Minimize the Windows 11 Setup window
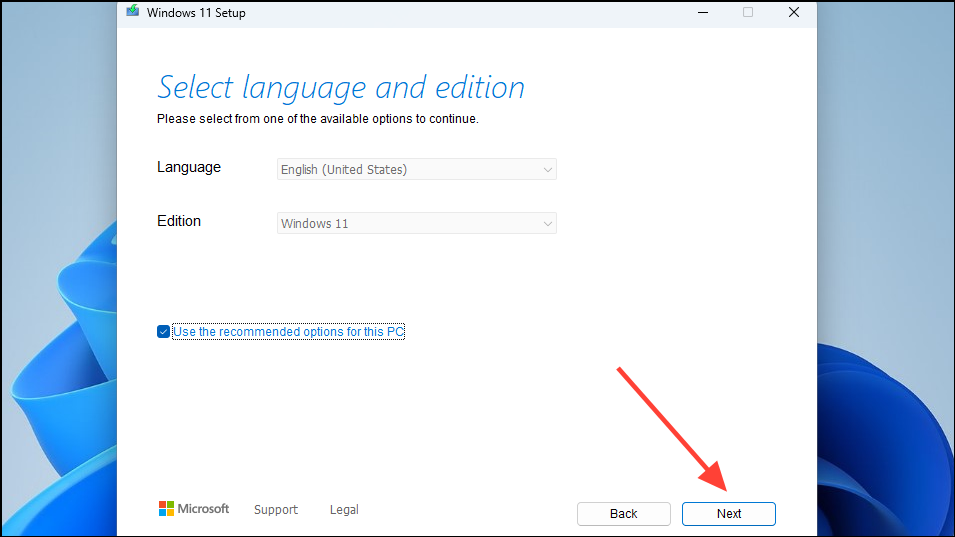Screen dimensions: 955x537 click(703, 12)
